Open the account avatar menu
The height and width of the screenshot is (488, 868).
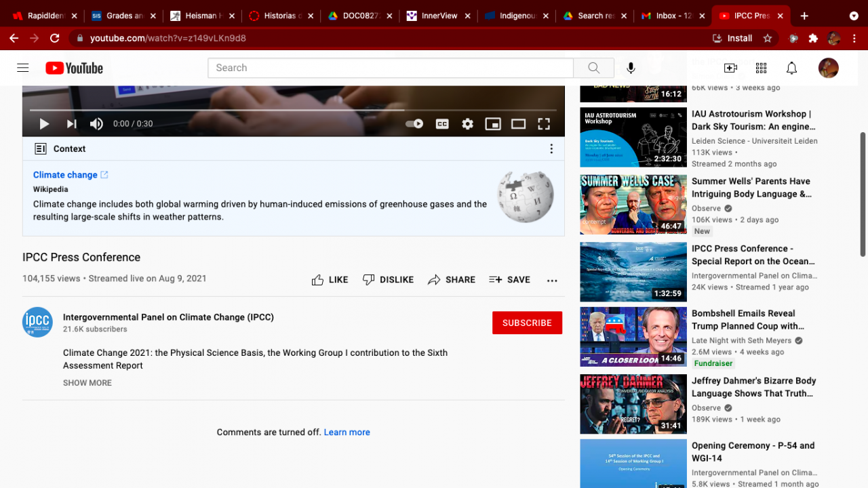pos(828,68)
